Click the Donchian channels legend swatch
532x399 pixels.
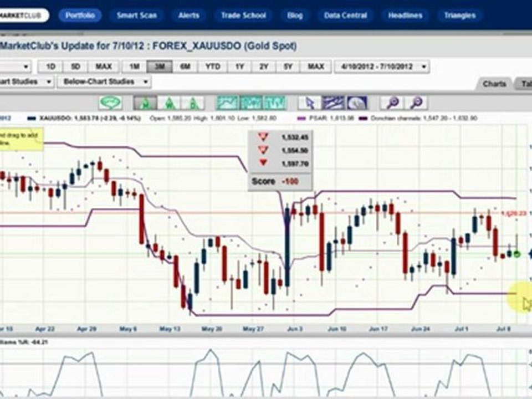tap(364, 119)
